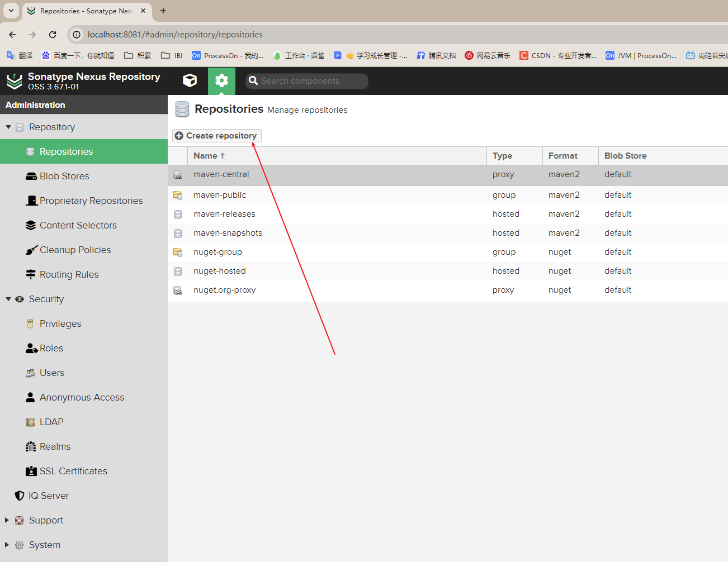This screenshot has width=728, height=562.
Task: Select the nuget-group row name
Action: pos(218,252)
